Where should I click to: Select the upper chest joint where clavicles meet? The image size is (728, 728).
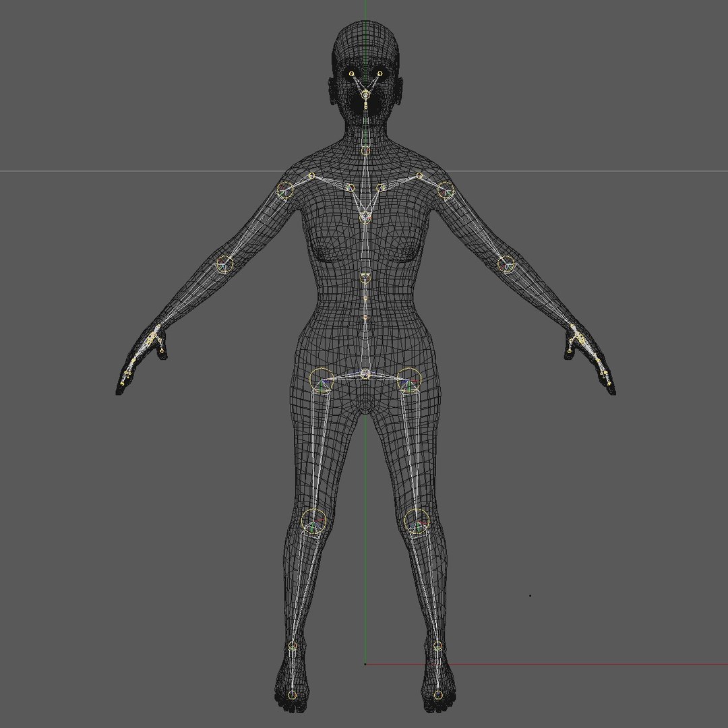click(x=365, y=217)
